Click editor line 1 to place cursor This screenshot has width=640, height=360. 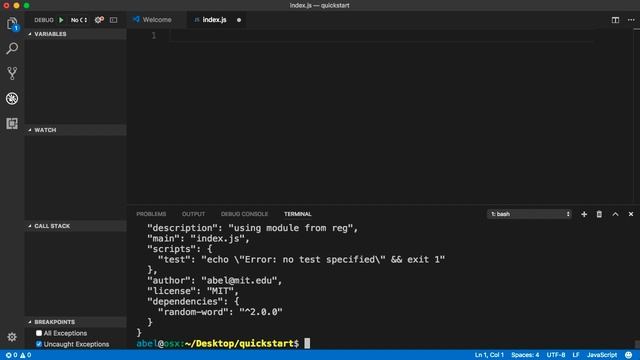pos(381,36)
